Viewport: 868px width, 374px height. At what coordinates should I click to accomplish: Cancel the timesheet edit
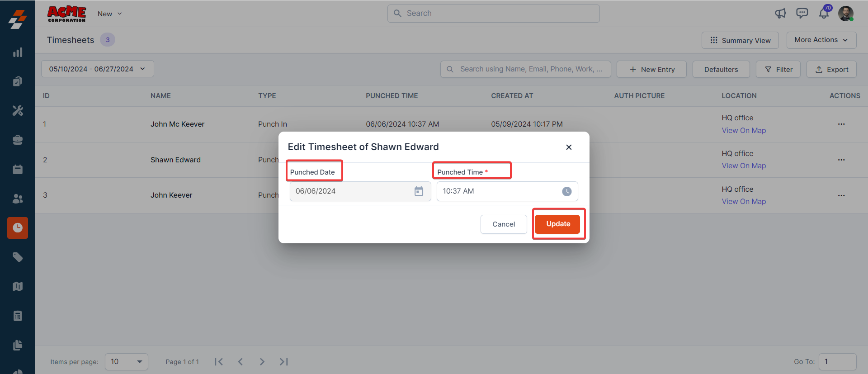(504, 224)
